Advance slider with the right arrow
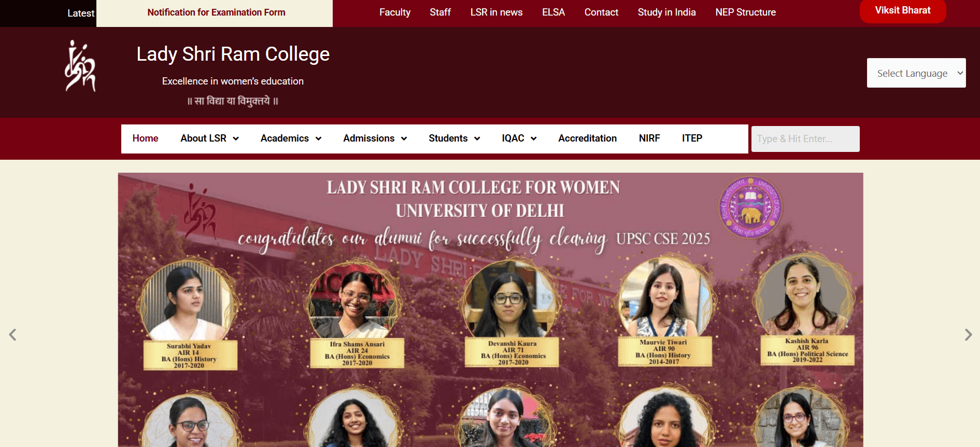980x447 pixels. (x=968, y=335)
